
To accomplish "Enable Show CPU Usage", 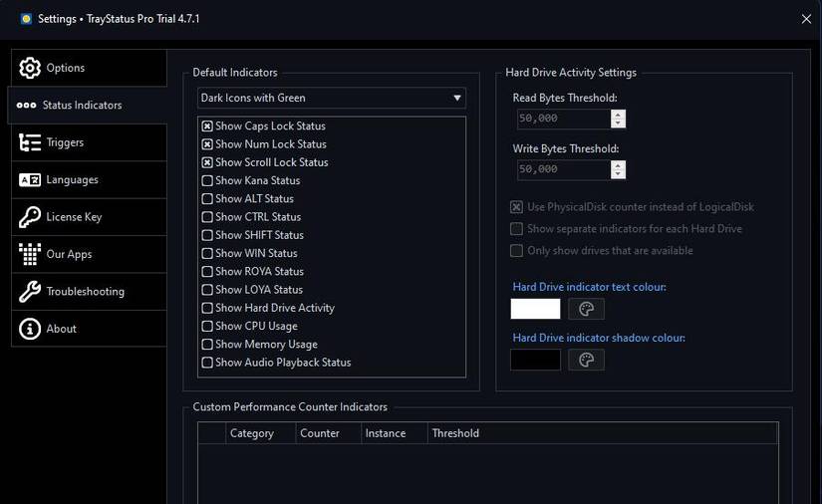I will coord(207,326).
